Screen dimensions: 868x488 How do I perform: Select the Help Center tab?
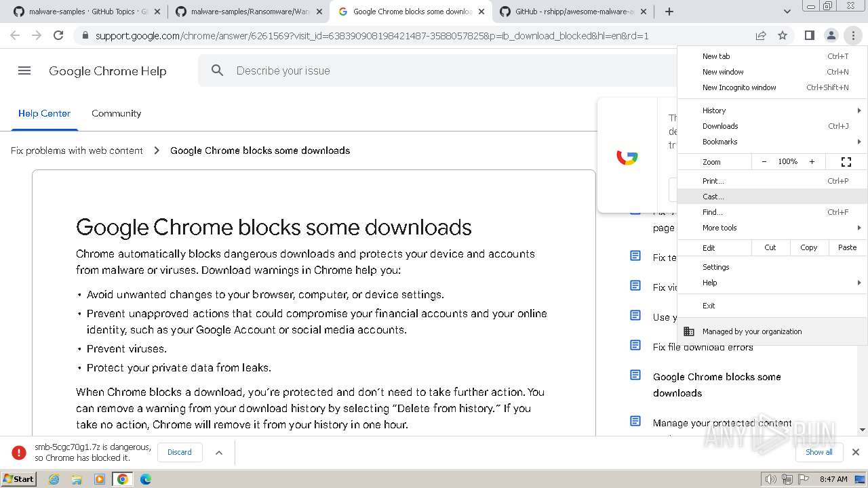pos(44,113)
